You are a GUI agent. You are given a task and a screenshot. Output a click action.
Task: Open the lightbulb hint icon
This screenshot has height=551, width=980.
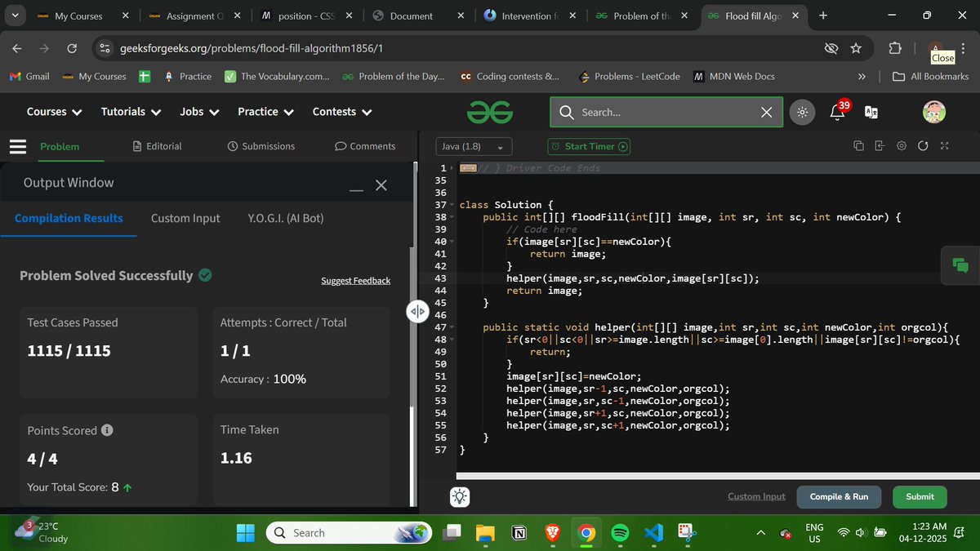point(461,496)
